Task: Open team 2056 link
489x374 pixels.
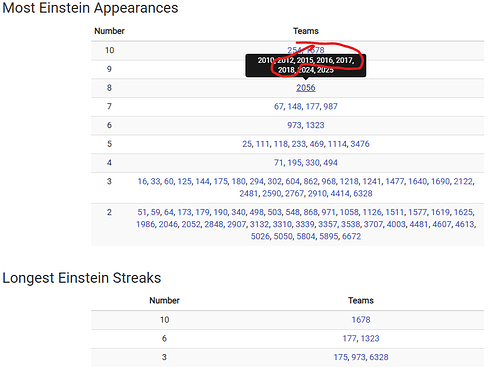Action: (306, 88)
